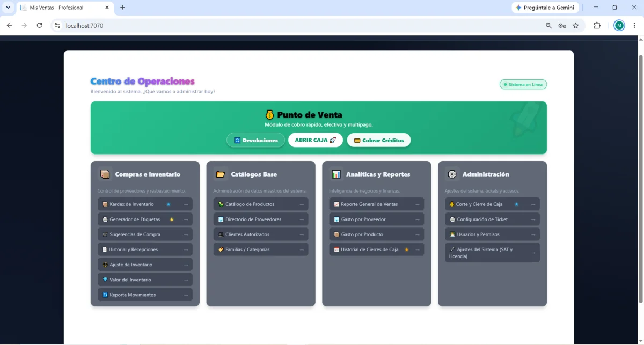Image resolution: width=644 pixels, height=345 pixels.
Task: View site information icon beside localhost:7070
Action: pos(57,25)
